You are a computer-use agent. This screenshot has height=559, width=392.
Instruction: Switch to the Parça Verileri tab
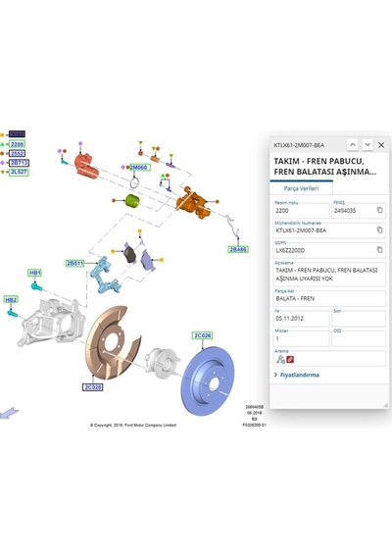point(301,188)
